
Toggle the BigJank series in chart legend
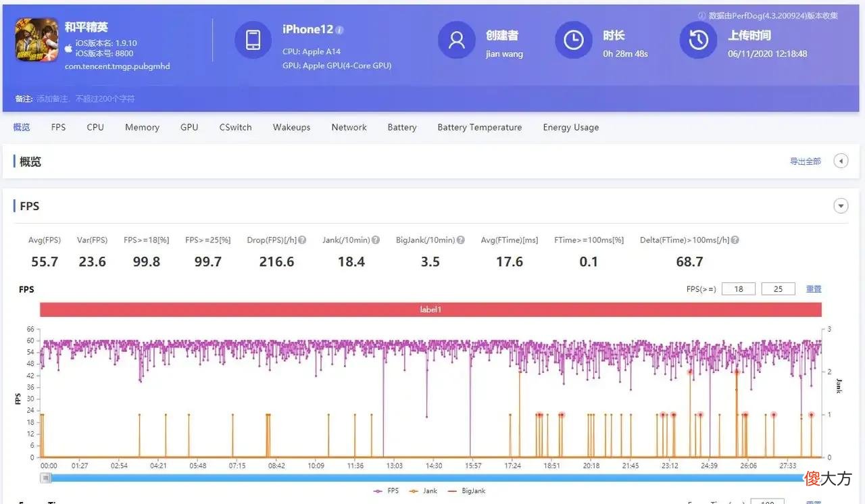pyautogui.click(x=465, y=491)
